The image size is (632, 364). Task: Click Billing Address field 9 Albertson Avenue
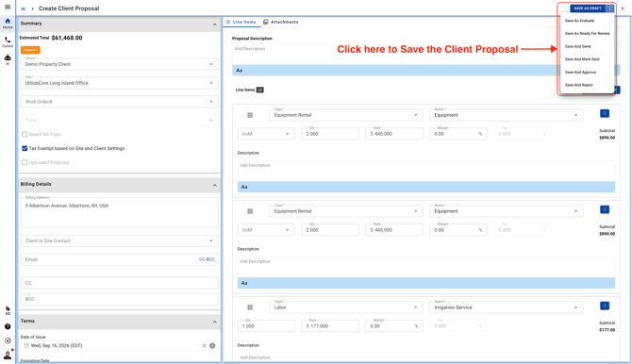coord(119,212)
